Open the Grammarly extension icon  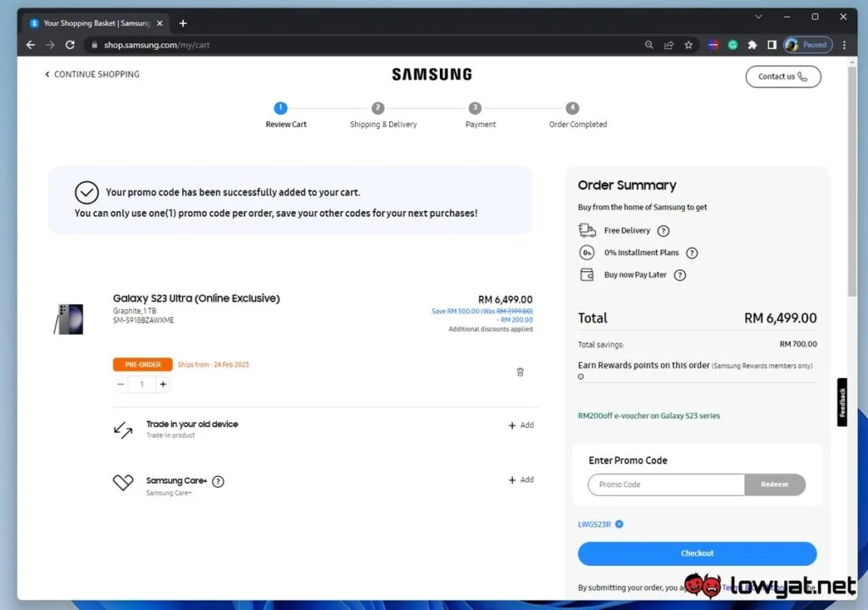pos(732,45)
